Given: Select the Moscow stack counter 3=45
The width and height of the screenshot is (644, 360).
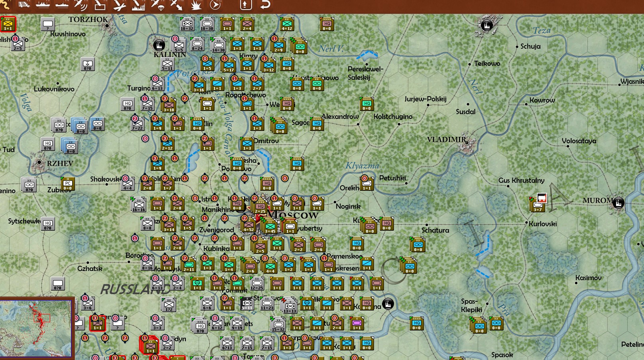Looking at the screenshot, I should pos(270,227).
